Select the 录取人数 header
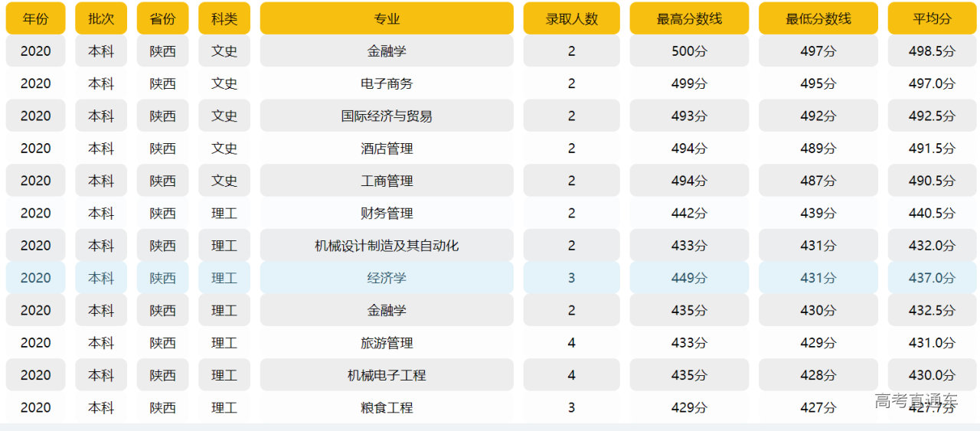The image size is (980, 431). [571, 18]
